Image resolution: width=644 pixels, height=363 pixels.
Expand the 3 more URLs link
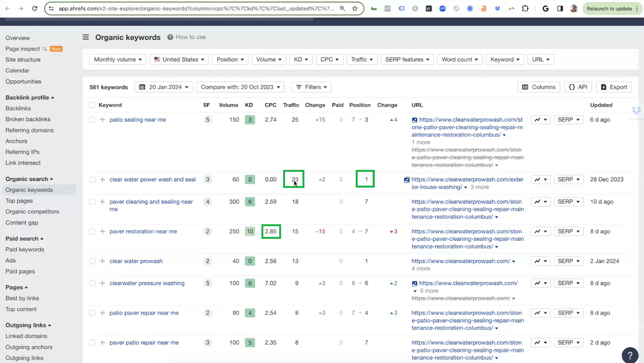pos(480,187)
